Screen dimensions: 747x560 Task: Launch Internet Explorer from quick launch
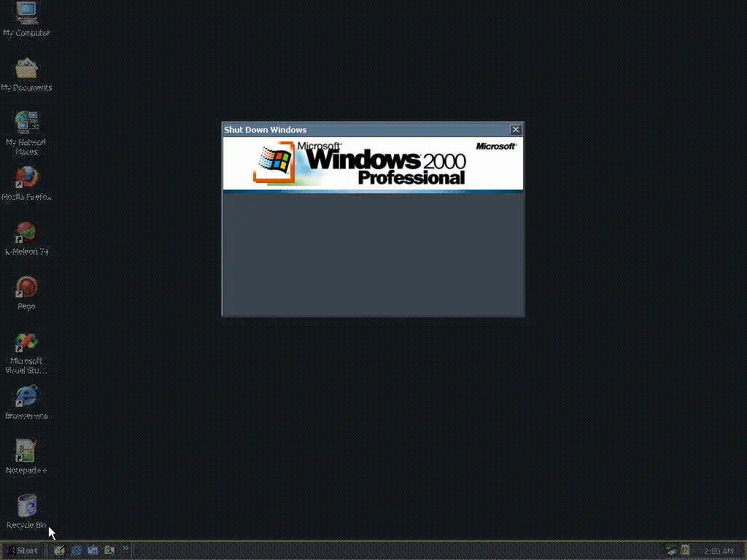[x=76, y=551]
